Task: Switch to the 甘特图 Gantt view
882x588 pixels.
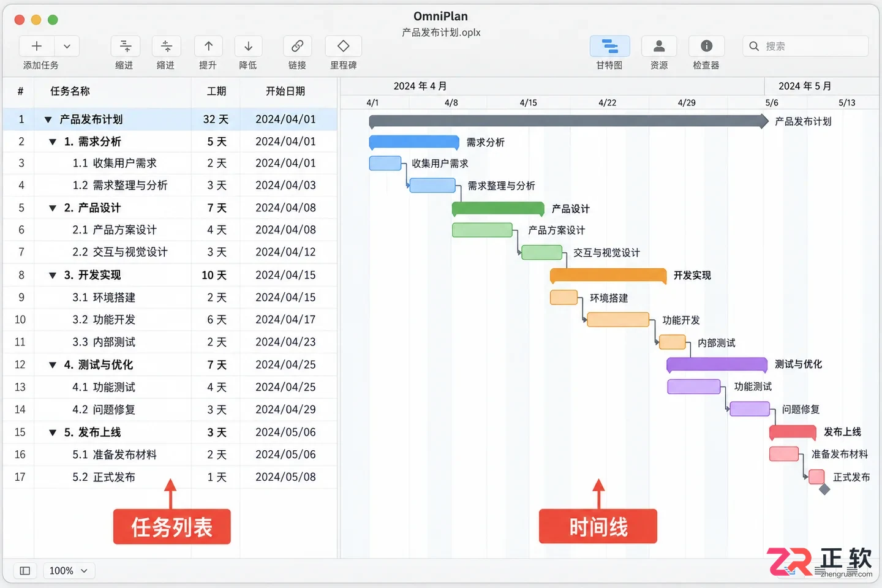Action: 609,46
